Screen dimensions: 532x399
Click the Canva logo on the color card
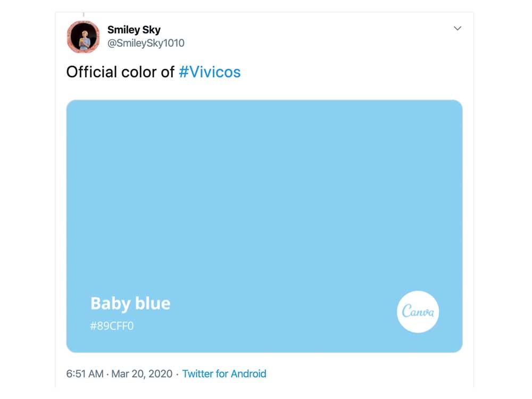pyautogui.click(x=418, y=311)
